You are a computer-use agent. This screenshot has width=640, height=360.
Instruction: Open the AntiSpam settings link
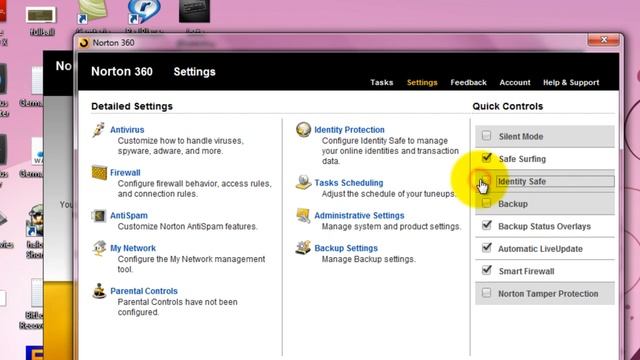point(129,216)
